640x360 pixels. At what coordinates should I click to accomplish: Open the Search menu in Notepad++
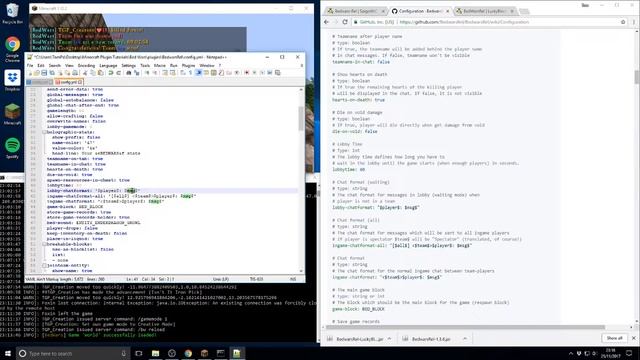(x=55, y=65)
